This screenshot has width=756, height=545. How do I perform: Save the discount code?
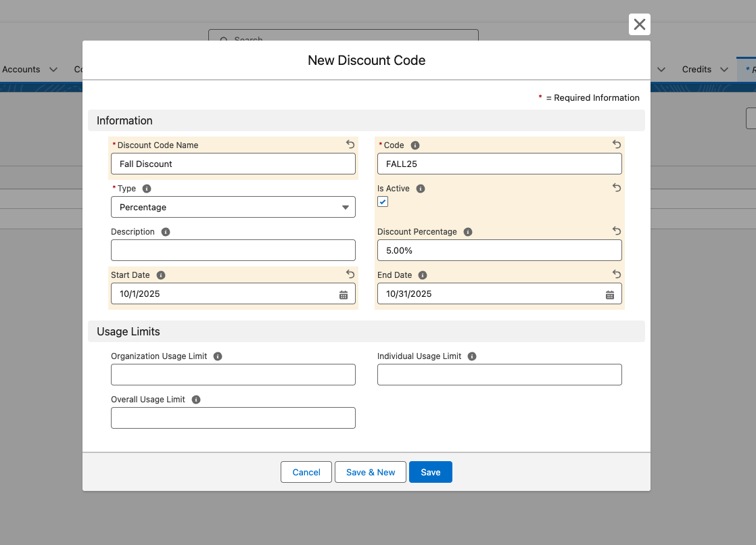click(x=431, y=472)
